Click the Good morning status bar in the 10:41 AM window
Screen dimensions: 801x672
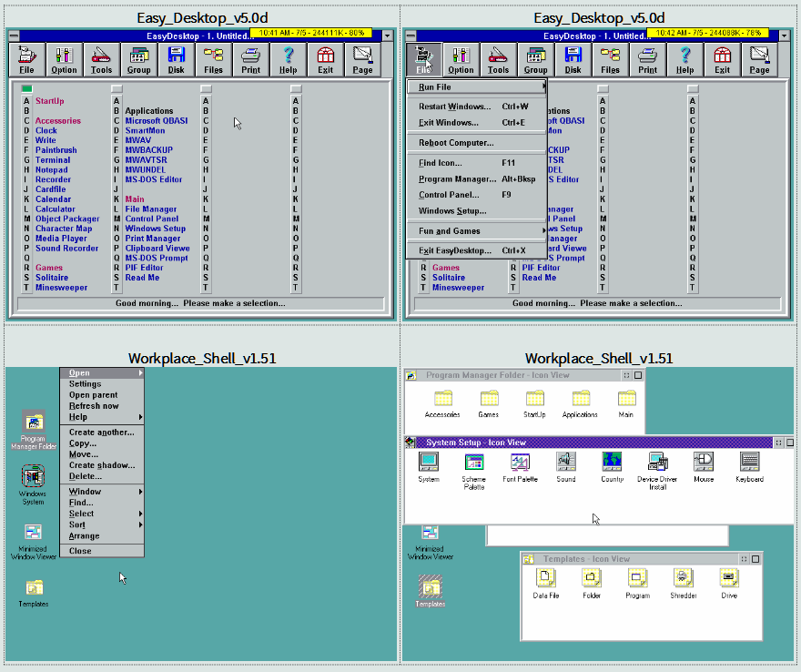pos(200,303)
